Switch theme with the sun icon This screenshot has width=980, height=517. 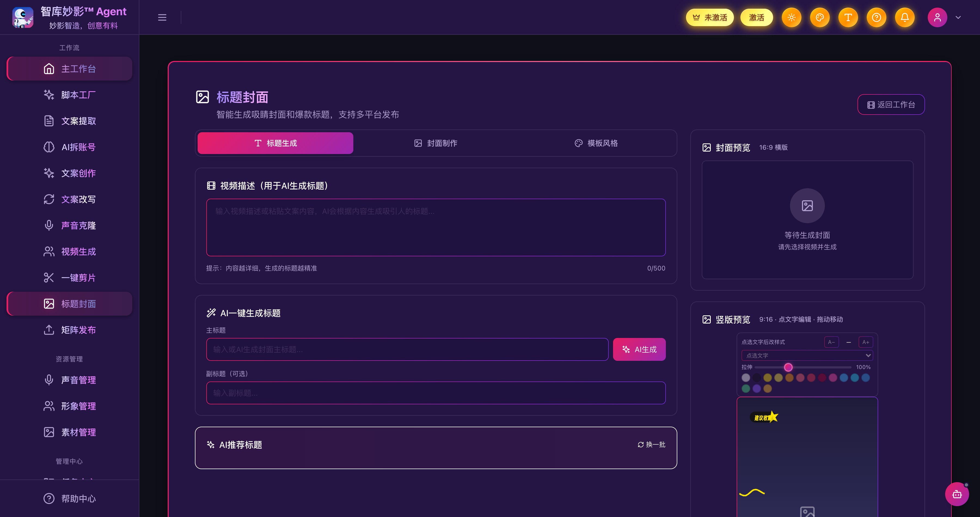coord(792,17)
